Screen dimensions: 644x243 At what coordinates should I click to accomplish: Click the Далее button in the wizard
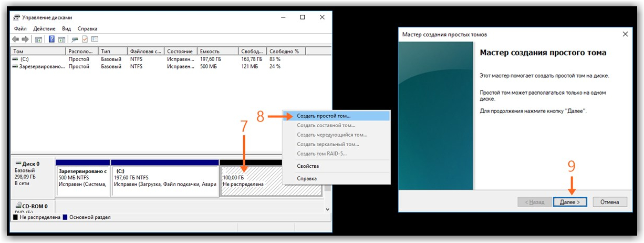[x=570, y=202]
